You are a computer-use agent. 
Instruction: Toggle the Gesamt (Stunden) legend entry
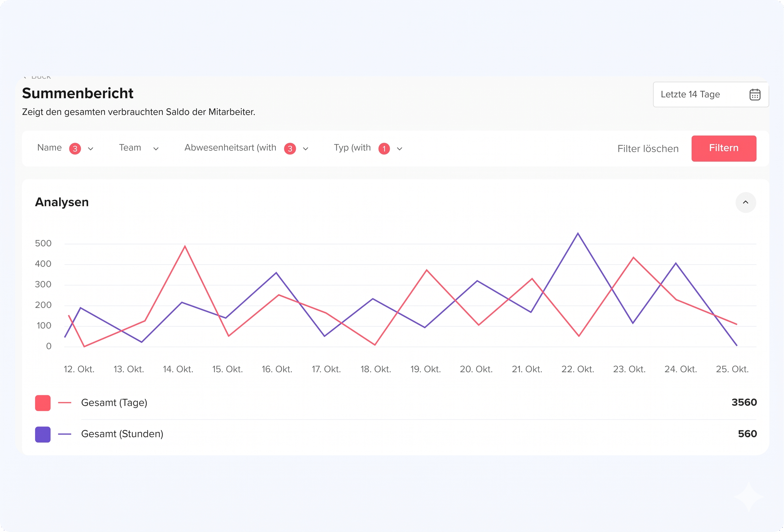[122, 434]
